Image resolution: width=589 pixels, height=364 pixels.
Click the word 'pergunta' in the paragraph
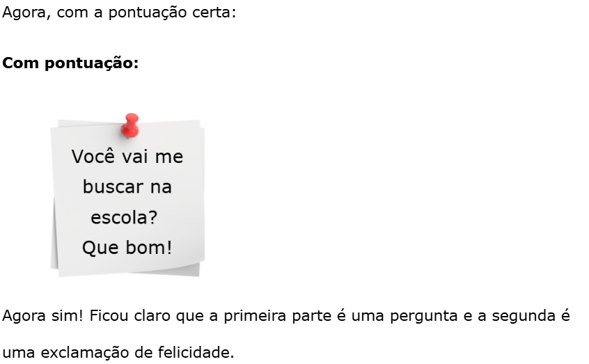point(424,316)
